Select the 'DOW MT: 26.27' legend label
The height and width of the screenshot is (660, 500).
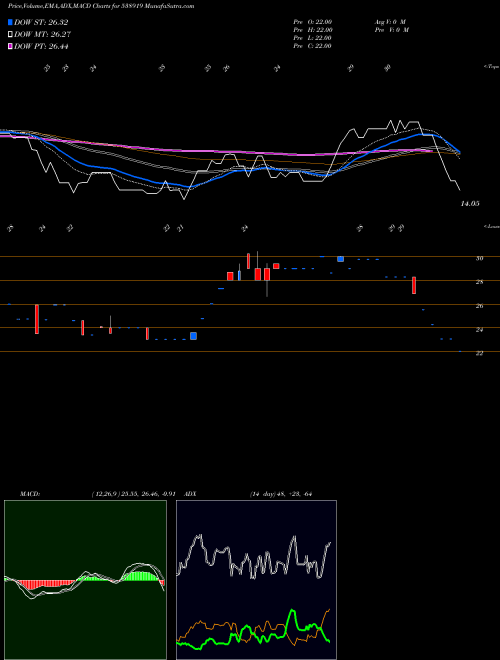click(x=43, y=35)
